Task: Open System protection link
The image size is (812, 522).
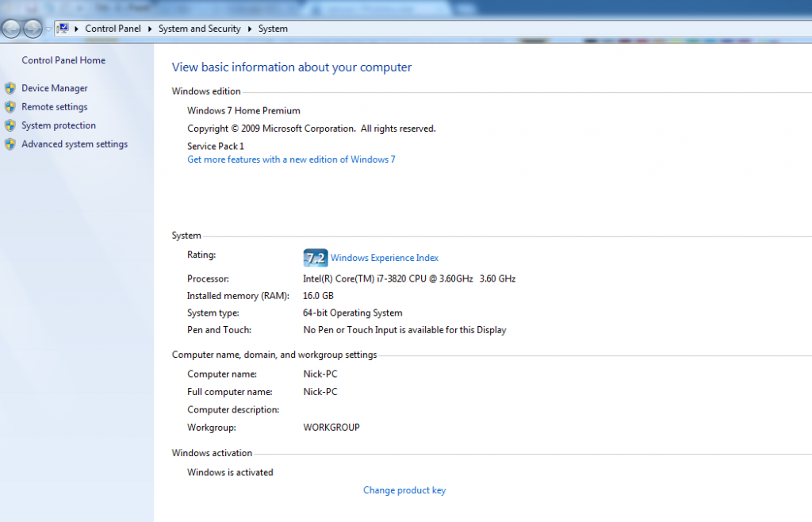Action: [x=59, y=125]
